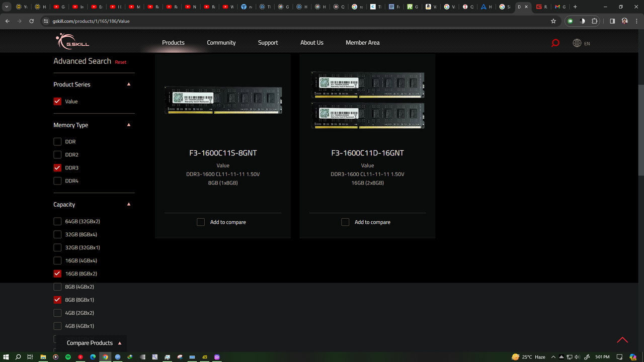Check the DDR2 memory type checkbox

[57, 155]
